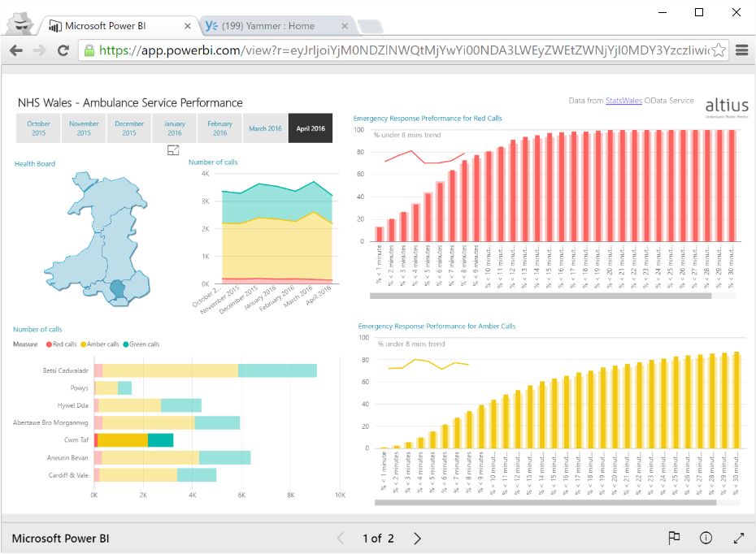Image resolution: width=756 pixels, height=554 pixels.
Task: Select the November 2015 slicer tile
Action: (x=84, y=128)
